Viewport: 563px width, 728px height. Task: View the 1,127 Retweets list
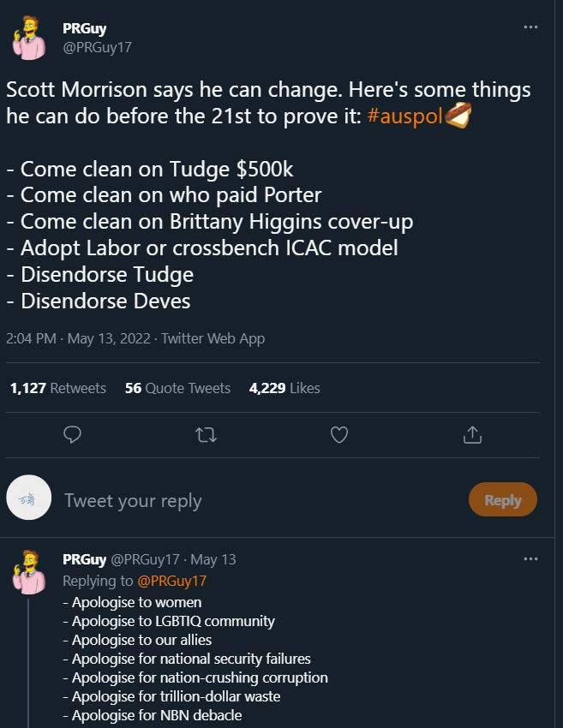pyautogui.click(x=58, y=388)
